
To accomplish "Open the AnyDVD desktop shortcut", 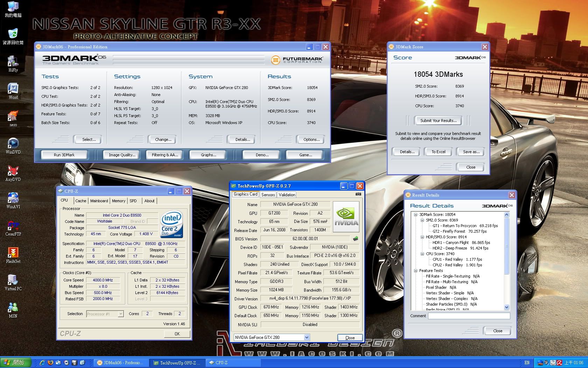I will (13, 173).
